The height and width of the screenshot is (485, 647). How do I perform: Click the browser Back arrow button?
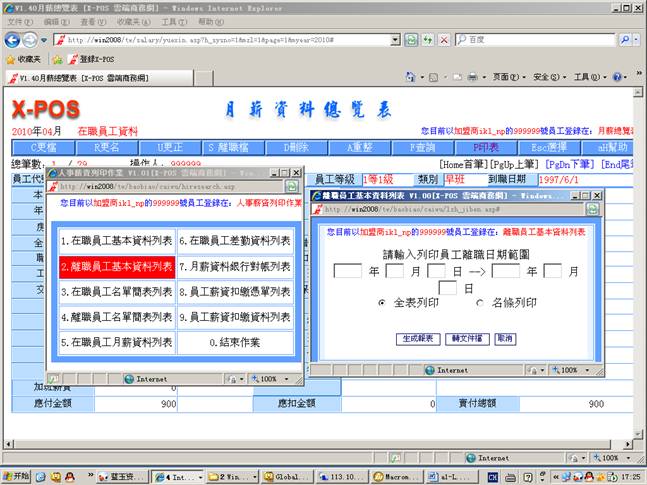click(13, 40)
